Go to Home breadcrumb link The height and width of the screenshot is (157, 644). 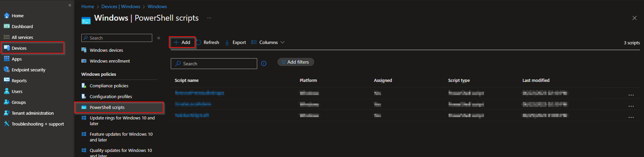tap(88, 6)
